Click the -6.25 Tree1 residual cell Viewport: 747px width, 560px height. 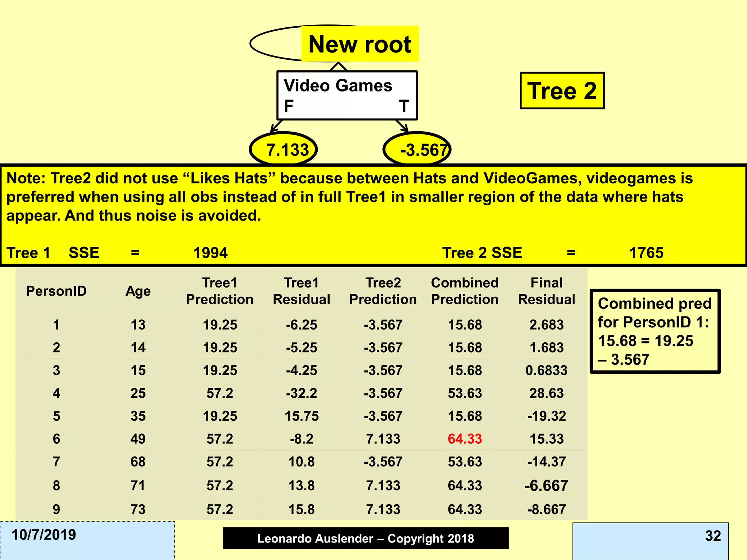tap(301, 324)
